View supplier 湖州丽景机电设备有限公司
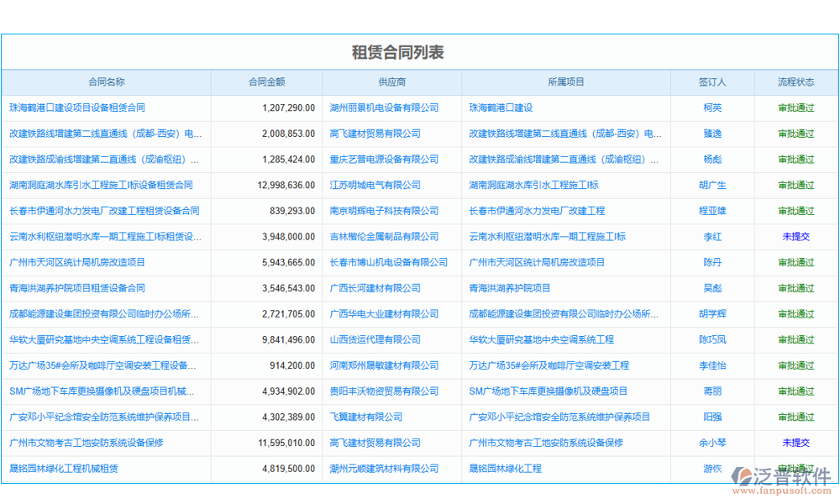This screenshot has height=504, width=840. coord(391,108)
